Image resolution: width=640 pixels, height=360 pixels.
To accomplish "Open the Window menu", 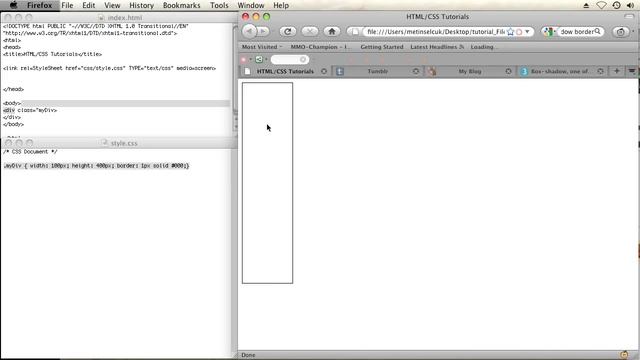I will coord(251,5).
